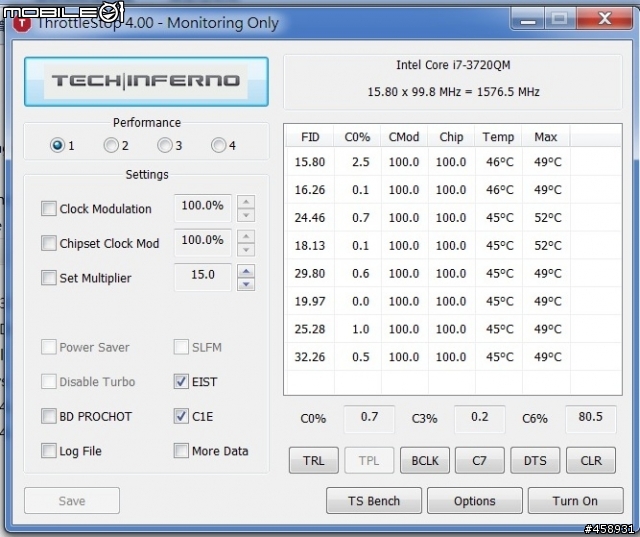Image resolution: width=640 pixels, height=537 pixels.
Task: Enable the Clock Modulation checkbox
Action: (49, 209)
